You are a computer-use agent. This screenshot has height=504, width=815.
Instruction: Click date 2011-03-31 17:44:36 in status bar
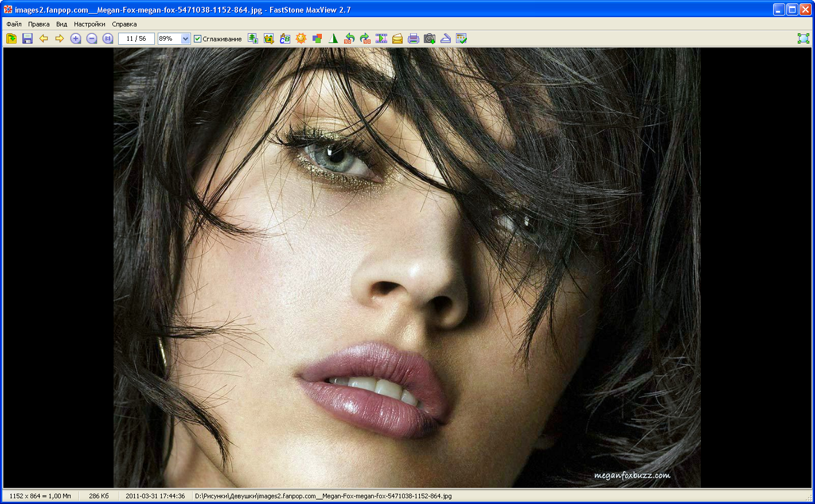[x=155, y=496]
